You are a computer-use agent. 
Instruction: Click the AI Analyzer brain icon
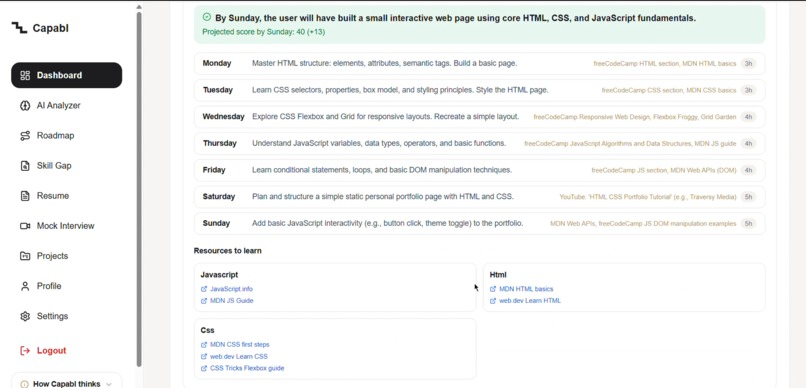coord(25,106)
